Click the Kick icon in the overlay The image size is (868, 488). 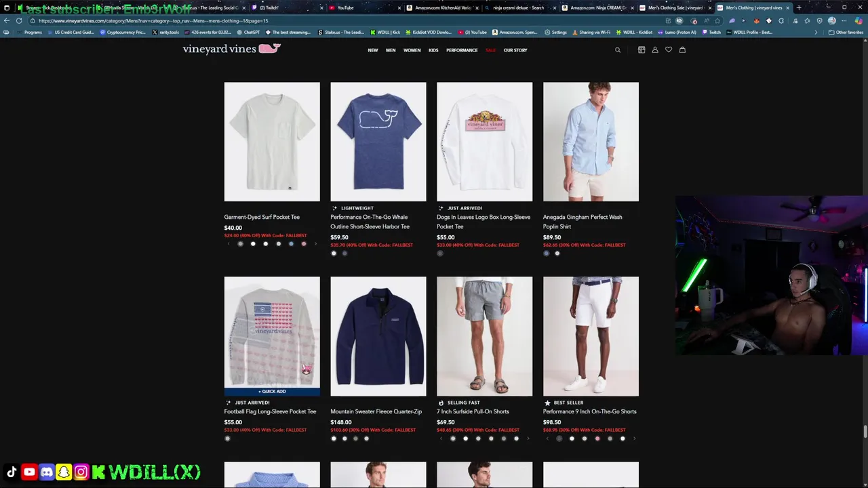click(x=98, y=472)
